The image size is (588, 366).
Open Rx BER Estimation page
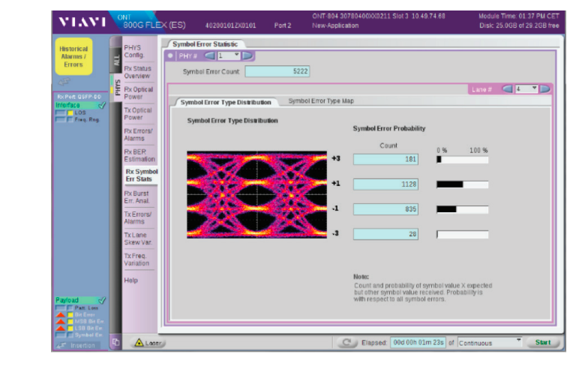(x=139, y=156)
